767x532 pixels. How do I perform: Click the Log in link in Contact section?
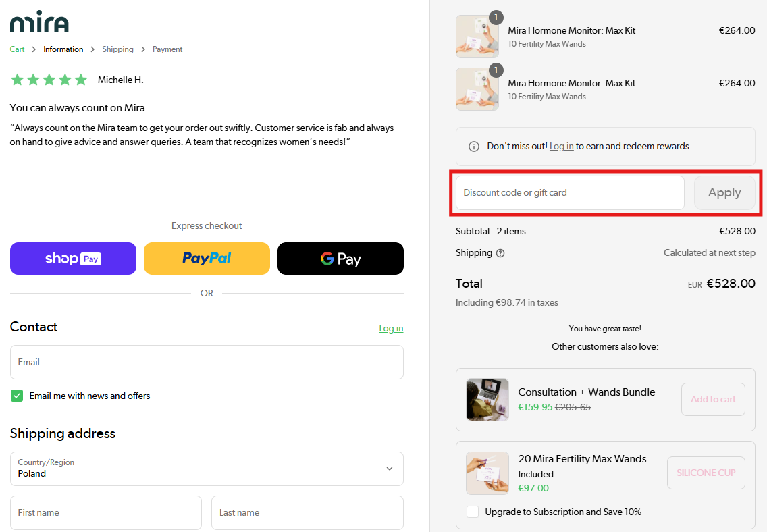coord(391,329)
